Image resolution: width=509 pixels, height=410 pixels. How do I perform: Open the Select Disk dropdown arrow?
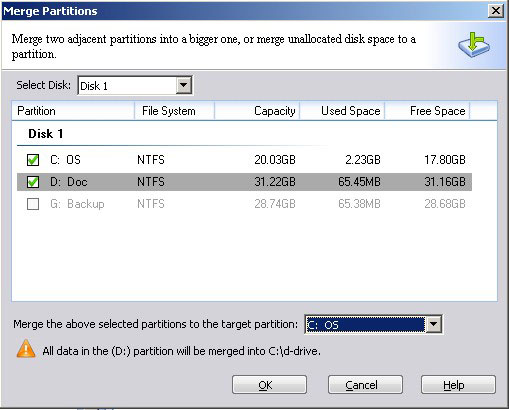pos(184,85)
